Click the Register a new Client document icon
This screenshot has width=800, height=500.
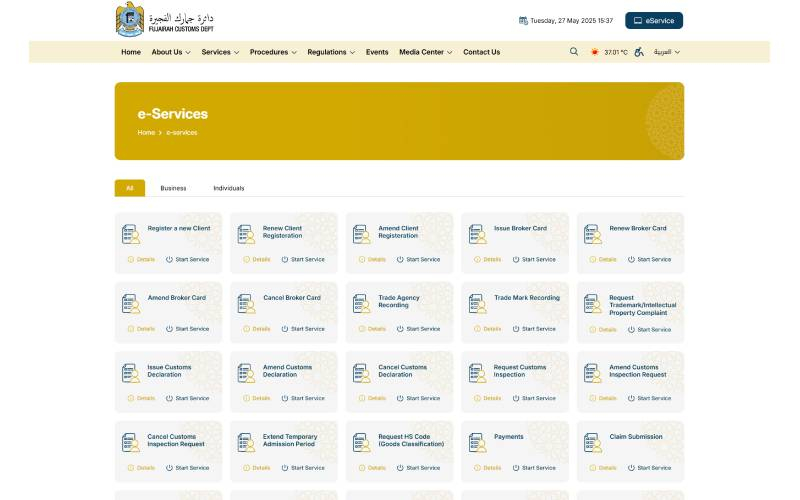(x=131, y=234)
